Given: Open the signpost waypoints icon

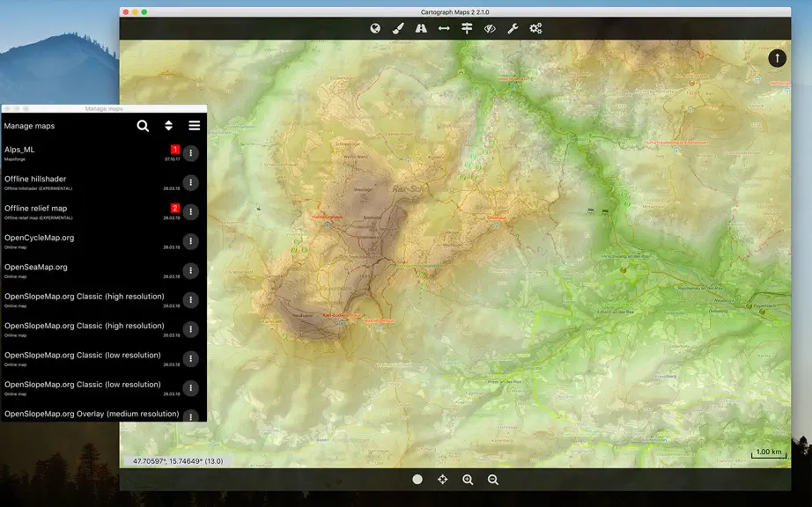Looking at the screenshot, I should 467,28.
